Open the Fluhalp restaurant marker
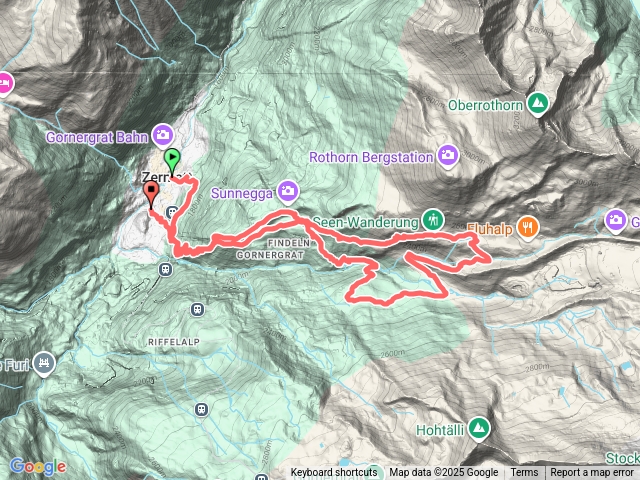The height and width of the screenshot is (480, 640). click(x=527, y=227)
